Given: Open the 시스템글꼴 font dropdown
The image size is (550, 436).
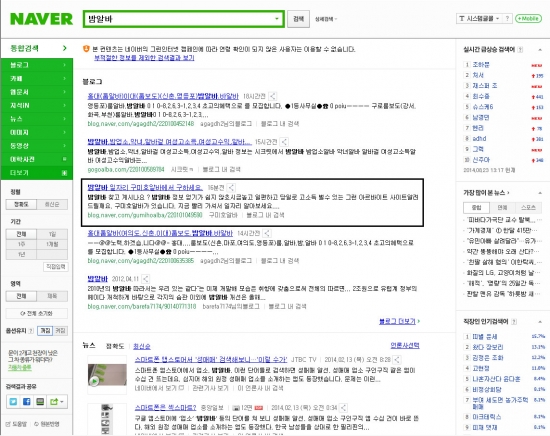Looking at the screenshot, I should [479, 19].
